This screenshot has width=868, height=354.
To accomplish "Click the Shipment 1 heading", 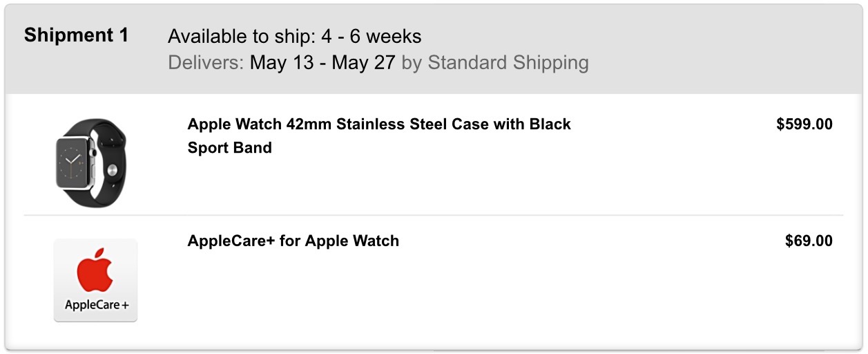I will point(76,36).
